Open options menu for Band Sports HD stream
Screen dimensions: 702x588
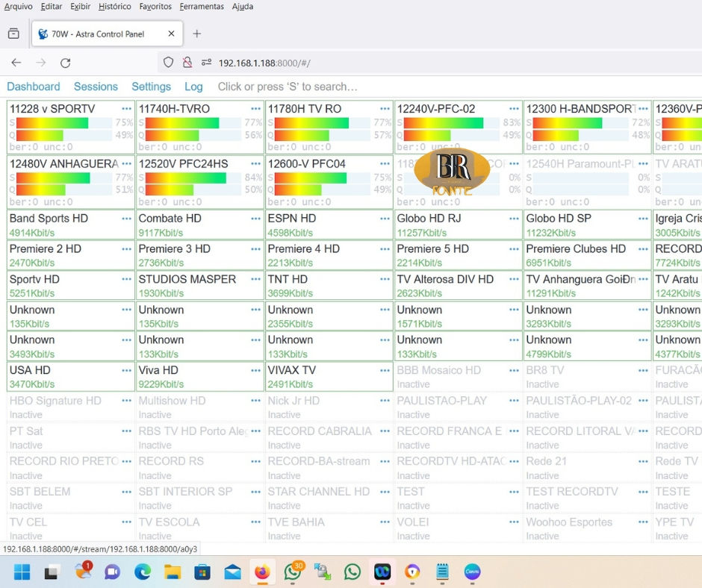coord(127,219)
